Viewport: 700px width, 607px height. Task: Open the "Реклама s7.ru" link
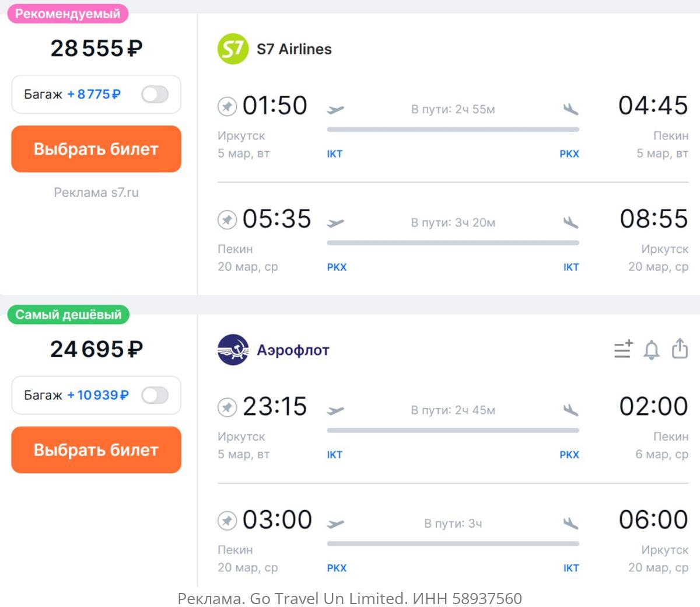tap(96, 193)
